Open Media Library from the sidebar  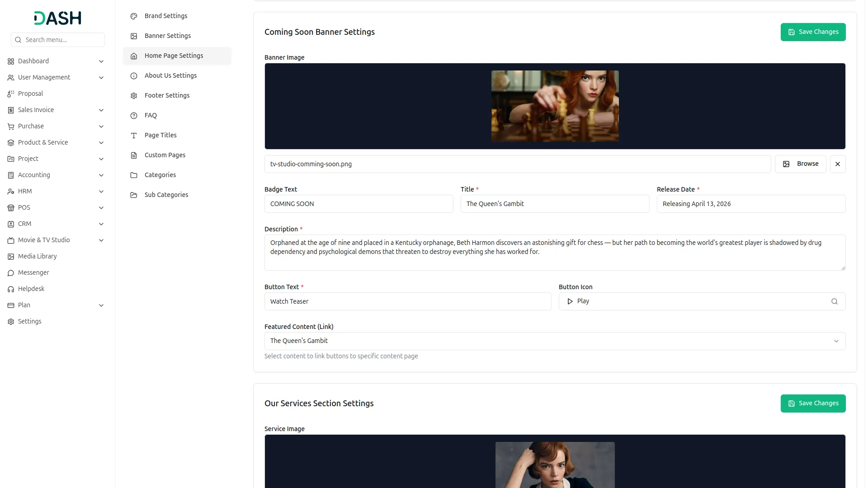pos(37,256)
